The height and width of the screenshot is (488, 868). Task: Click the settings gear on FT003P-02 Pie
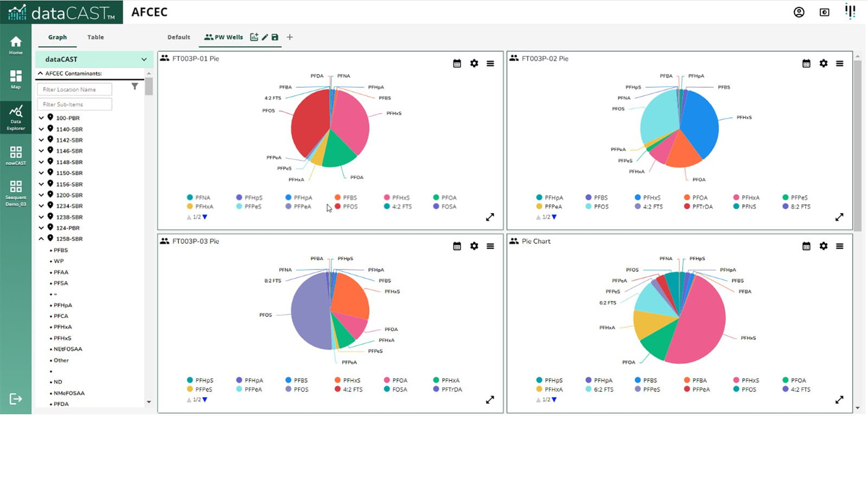(824, 63)
